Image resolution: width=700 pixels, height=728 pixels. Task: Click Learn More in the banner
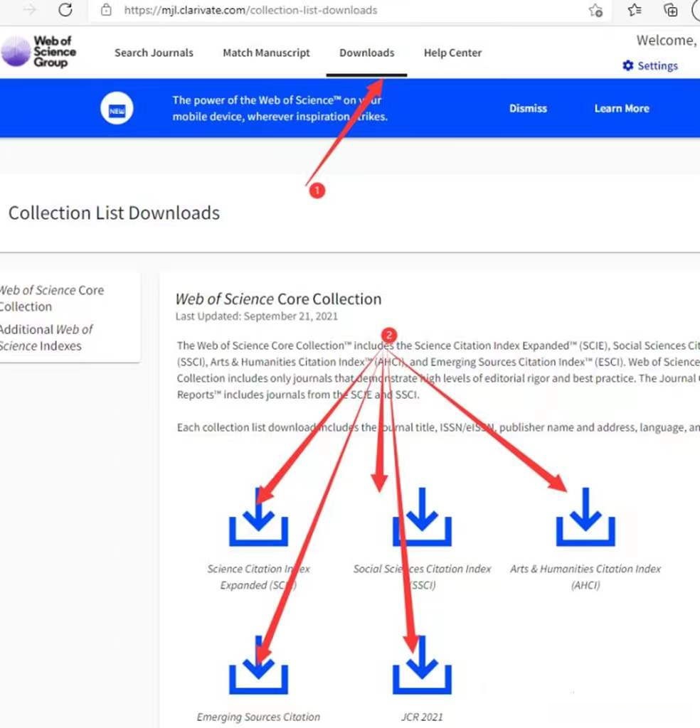(622, 108)
